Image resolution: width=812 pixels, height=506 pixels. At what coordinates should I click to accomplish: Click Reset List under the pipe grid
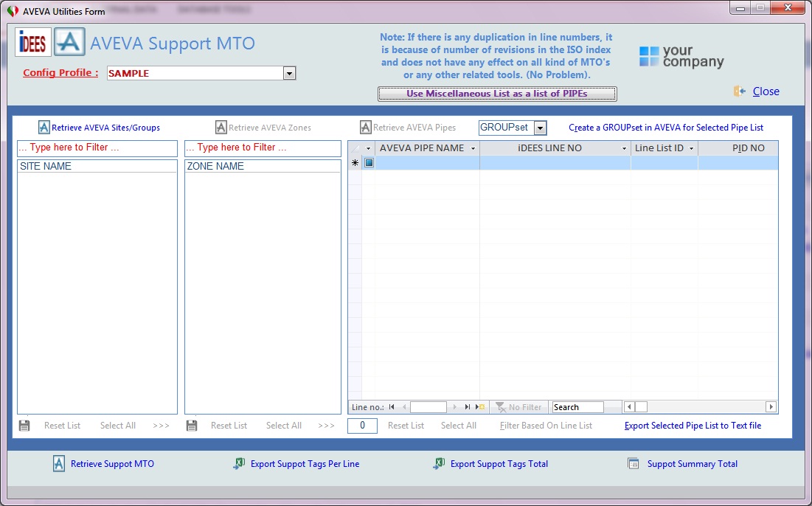click(x=406, y=426)
